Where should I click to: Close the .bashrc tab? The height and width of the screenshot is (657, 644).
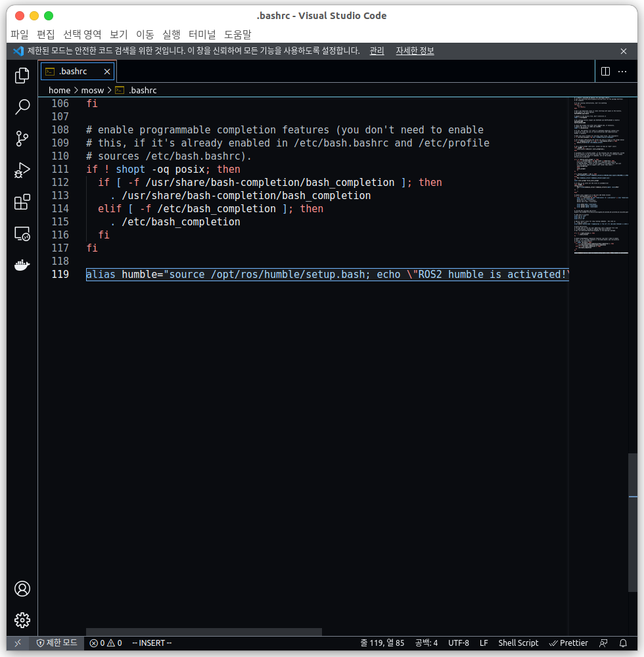coord(107,72)
